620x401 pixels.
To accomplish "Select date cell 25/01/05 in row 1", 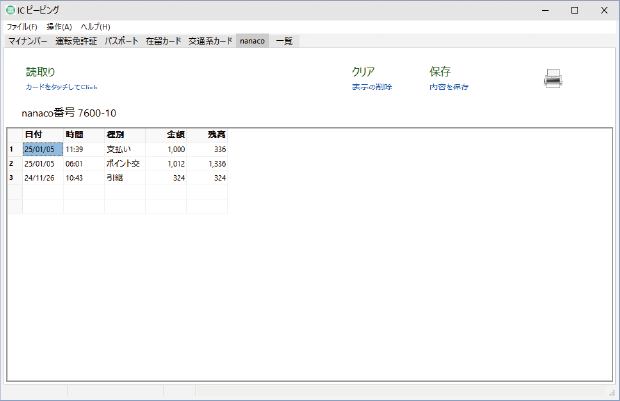I will 42,149.
